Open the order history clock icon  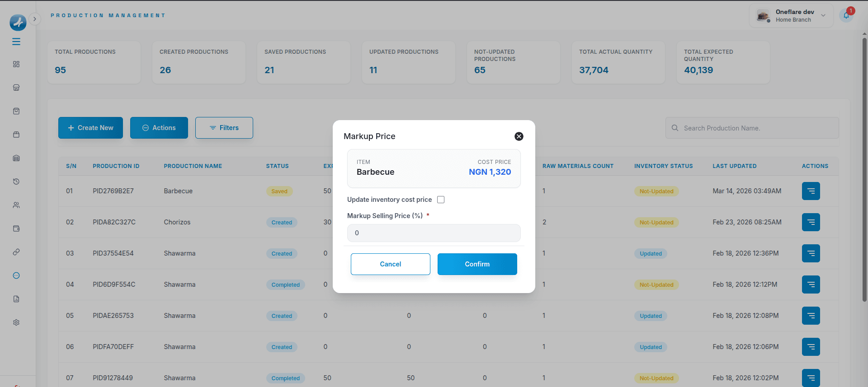pos(16,182)
